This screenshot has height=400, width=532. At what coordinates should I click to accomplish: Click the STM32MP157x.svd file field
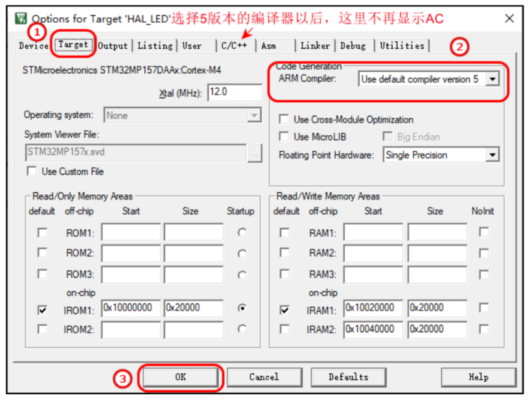(135, 152)
